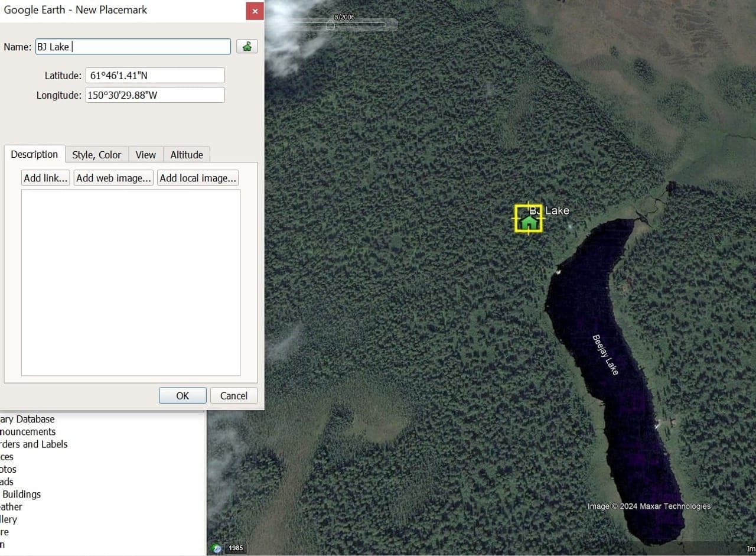Image resolution: width=756 pixels, height=556 pixels.
Task: Close the New Placemark dialog
Action: click(x=255, y=11)
